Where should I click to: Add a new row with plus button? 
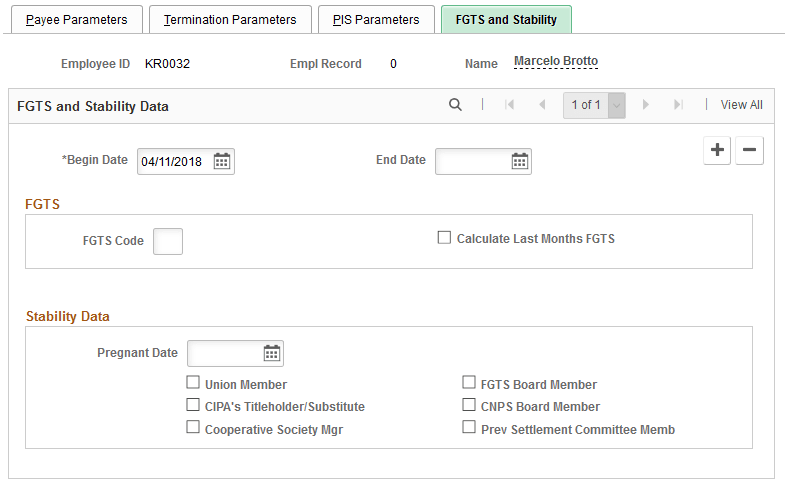pos(717,150)
